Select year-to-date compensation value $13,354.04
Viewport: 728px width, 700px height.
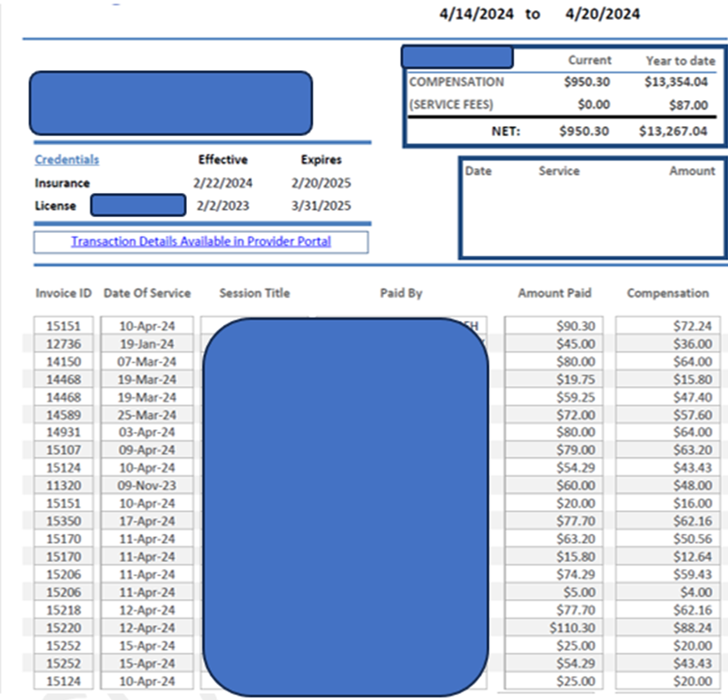675,82
